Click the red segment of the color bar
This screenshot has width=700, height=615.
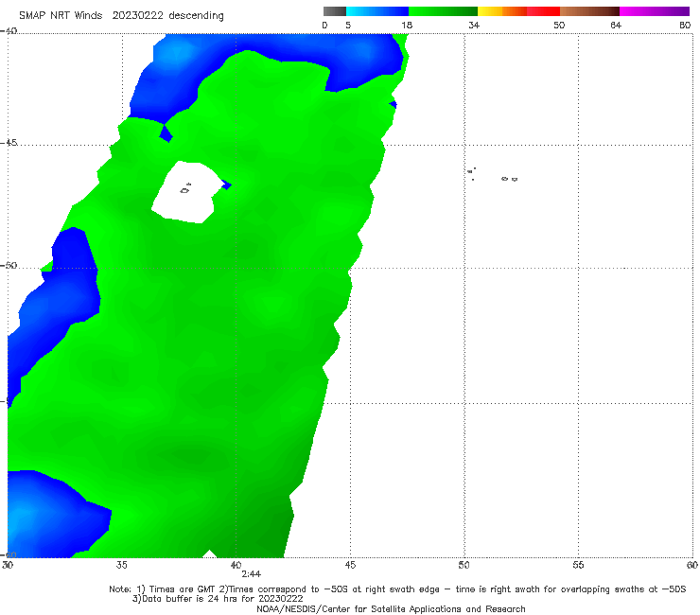tap(543, 11)
